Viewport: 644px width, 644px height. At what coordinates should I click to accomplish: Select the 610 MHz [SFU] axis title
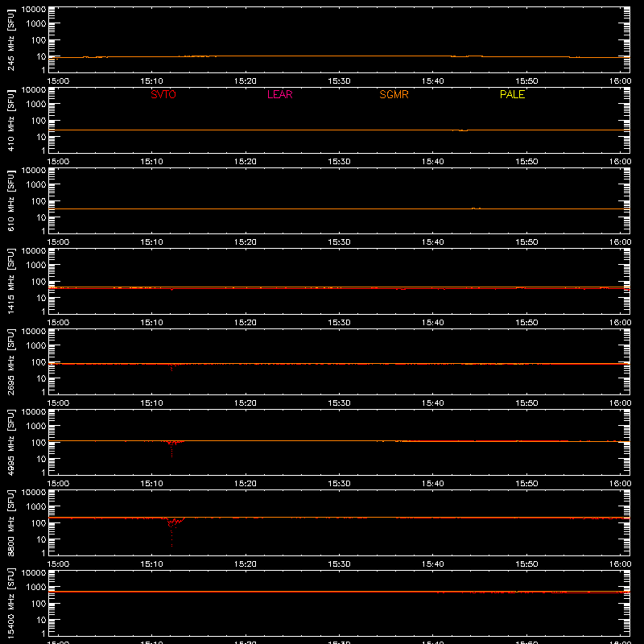(11, 200)
